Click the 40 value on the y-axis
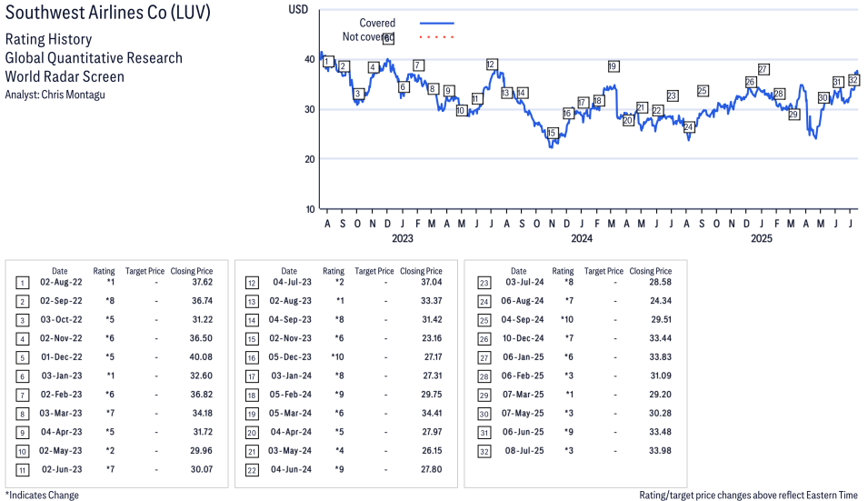The image size is (868, 501). [x=310, y=59]
